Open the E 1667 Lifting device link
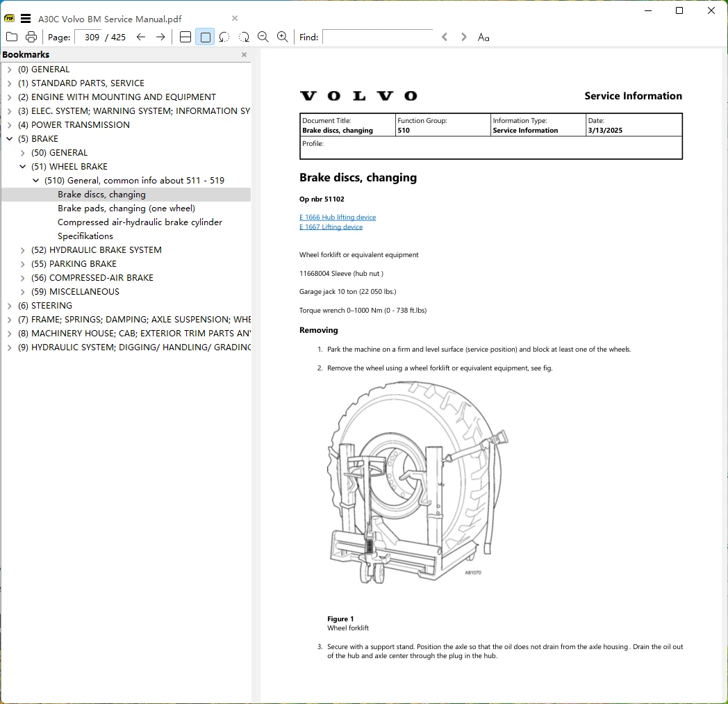The image size is (728, 704). [331, 227]
